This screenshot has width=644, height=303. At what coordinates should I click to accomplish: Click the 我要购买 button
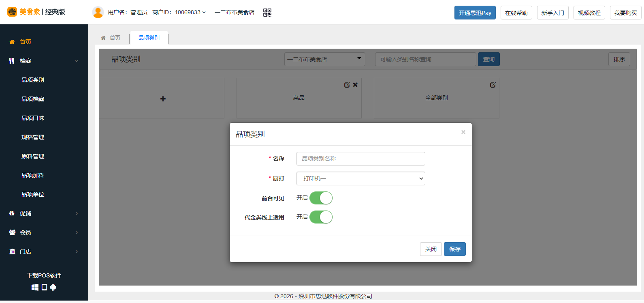[x=626, y=13]
